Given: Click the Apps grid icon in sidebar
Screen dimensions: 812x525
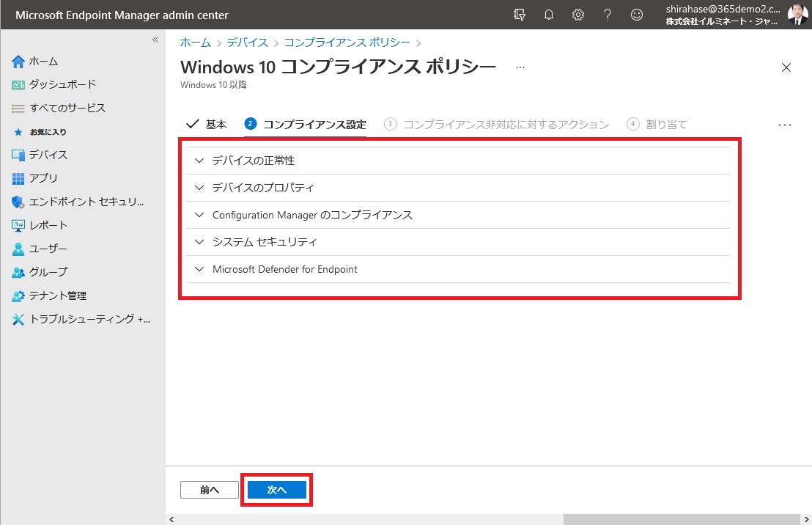Looking at the screenshot, I should pyautogui.click(x=18, y=178).
